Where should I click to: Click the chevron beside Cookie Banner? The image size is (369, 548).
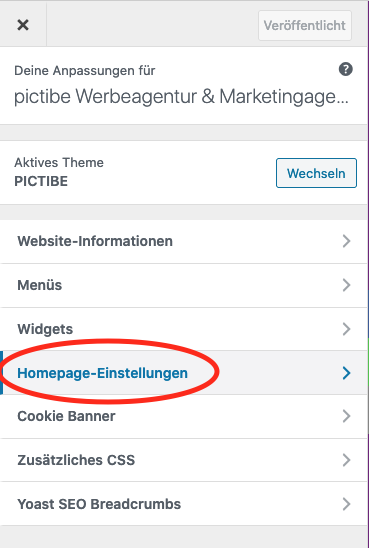(x=346, y=416)
